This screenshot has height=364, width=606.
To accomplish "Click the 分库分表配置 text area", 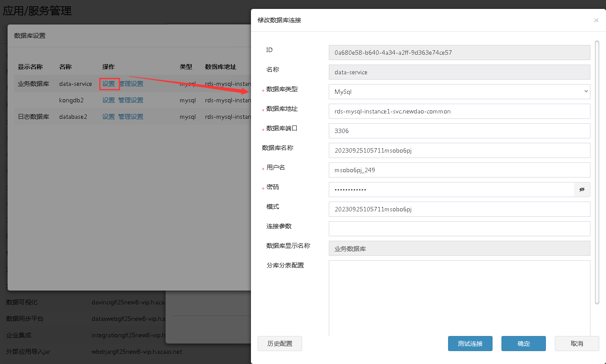I will 459,298.
